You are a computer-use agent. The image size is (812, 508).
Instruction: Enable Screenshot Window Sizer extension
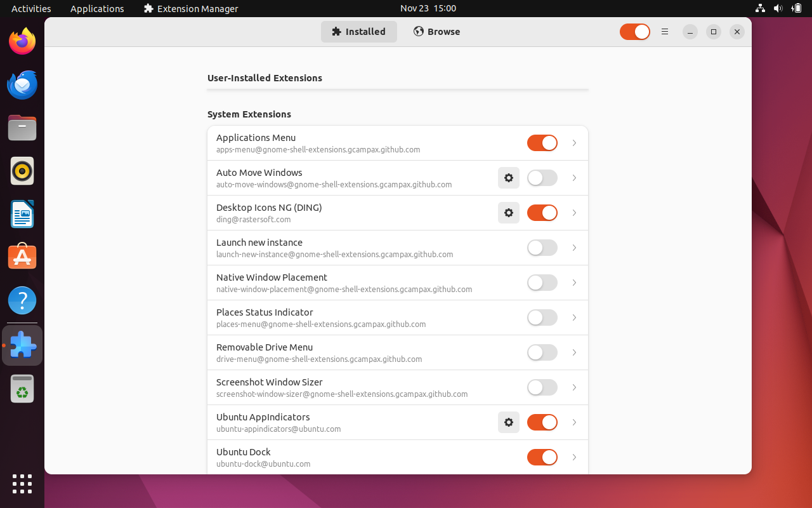(x=542, y=387)
